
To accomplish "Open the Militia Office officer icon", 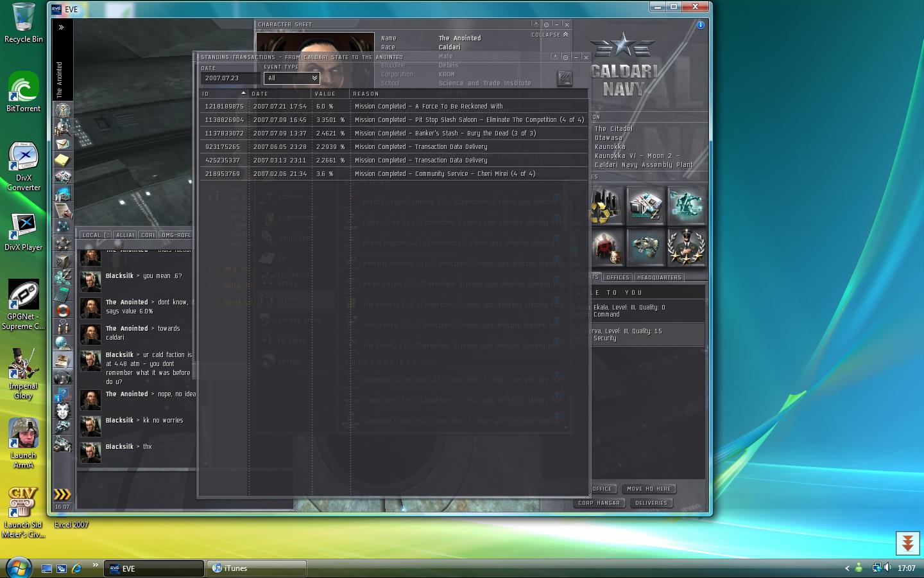I will pos(686,247).
